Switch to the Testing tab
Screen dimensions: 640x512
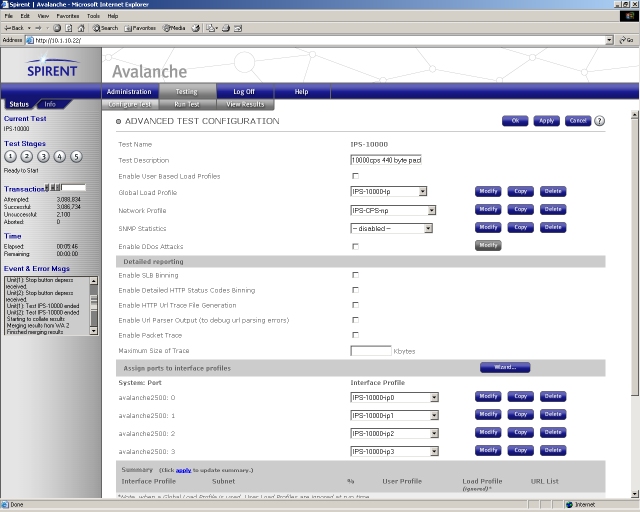187,92
